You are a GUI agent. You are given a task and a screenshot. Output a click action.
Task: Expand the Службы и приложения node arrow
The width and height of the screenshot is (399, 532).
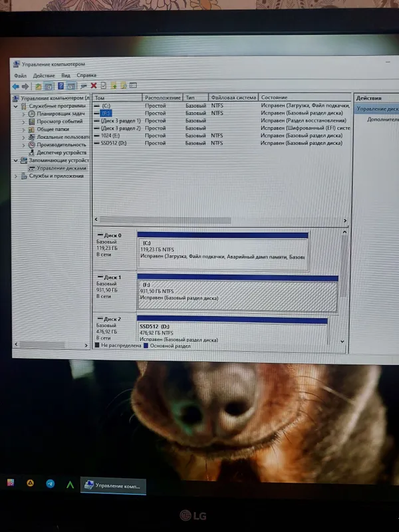coord(15,176)
